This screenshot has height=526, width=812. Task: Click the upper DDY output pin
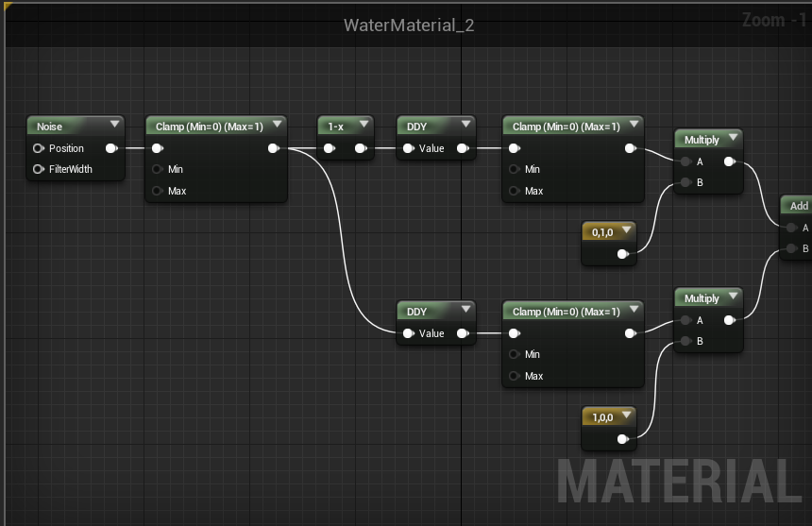click(463, 148)
